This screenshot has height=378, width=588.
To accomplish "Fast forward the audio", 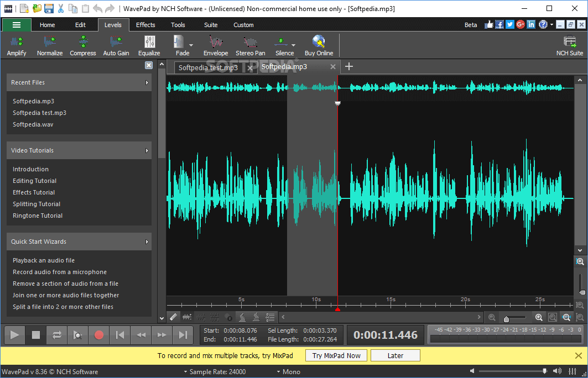I will click(x=162, y=334).
